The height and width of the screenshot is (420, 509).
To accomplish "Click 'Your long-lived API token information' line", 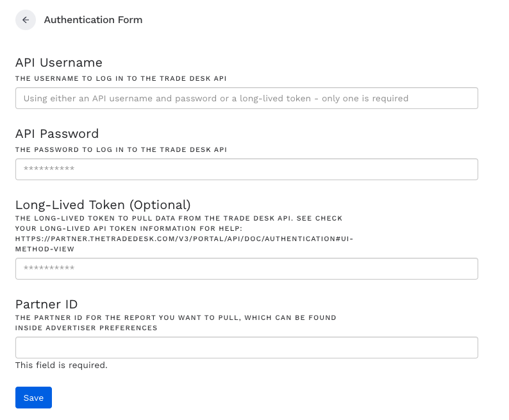I will pos(128,229).
